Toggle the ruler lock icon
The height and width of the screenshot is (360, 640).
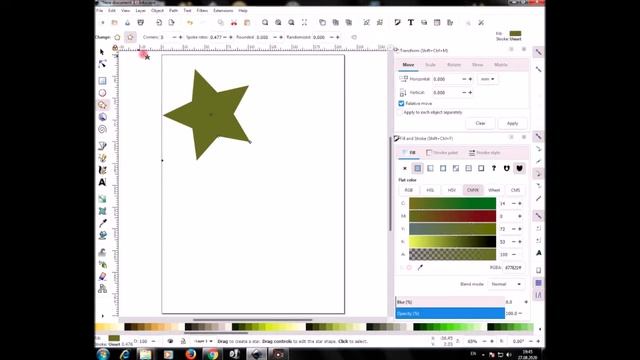tap(115, 48)
